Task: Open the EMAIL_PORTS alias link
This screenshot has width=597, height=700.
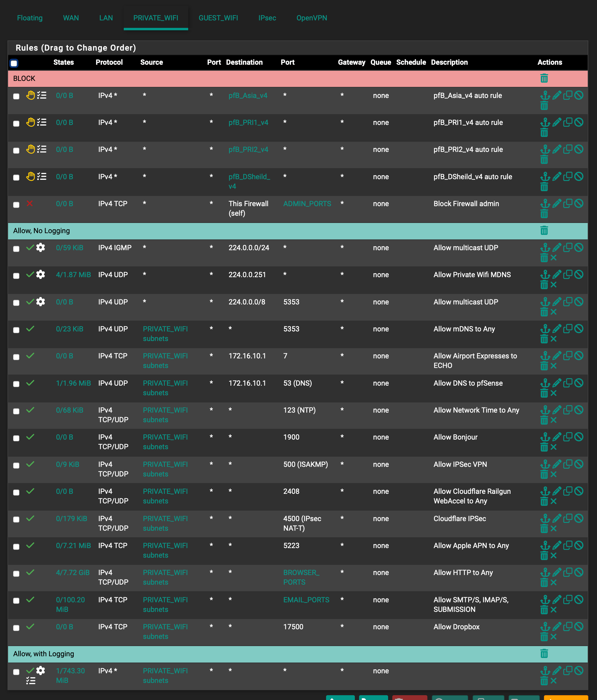Action: [x=306, y=600]
